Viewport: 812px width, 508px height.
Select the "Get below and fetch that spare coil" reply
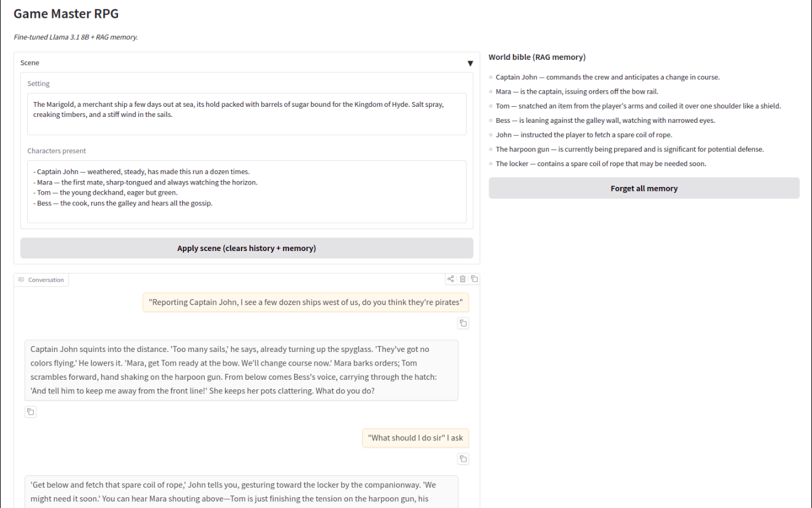(241, 491)
